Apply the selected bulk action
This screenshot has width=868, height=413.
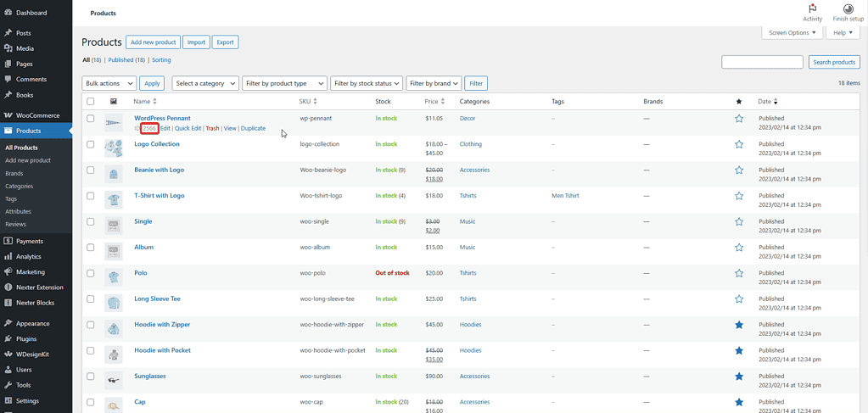pyautogui.click(x=152, y=84)
